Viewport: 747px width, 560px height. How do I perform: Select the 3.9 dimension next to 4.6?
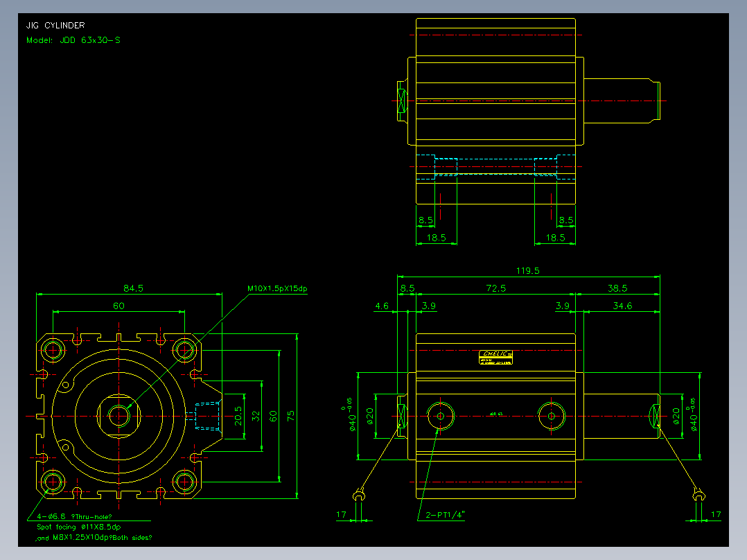tap(429, 306)
